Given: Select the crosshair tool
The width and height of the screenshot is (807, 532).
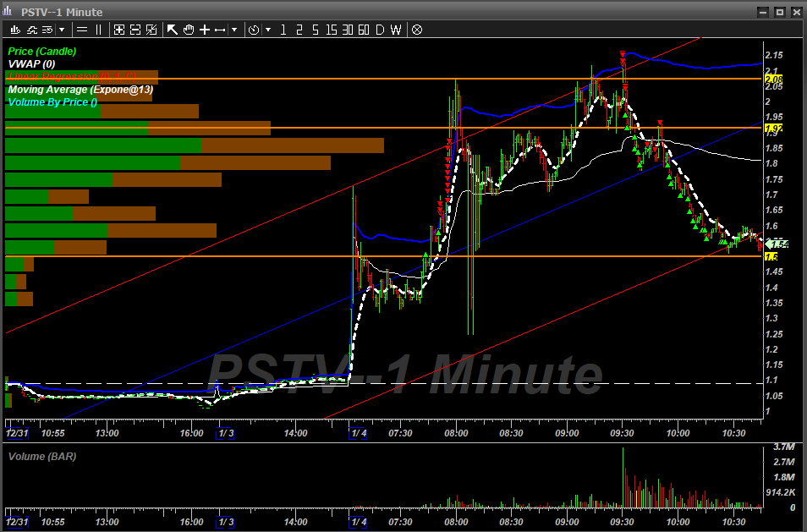Looking at the screenshot, I should coord(203,30).
